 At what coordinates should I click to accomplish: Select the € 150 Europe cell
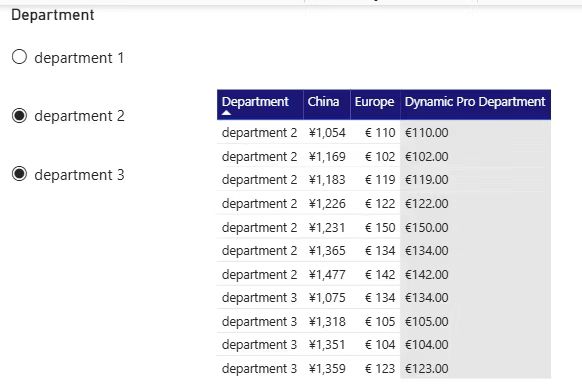(x=380, y=227)
